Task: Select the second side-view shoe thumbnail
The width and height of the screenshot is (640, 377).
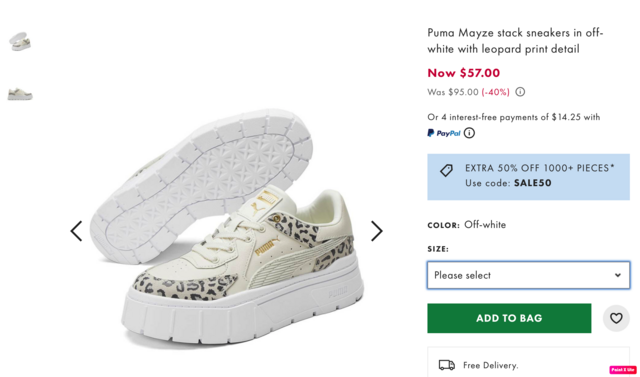Action: pos(20,94)
